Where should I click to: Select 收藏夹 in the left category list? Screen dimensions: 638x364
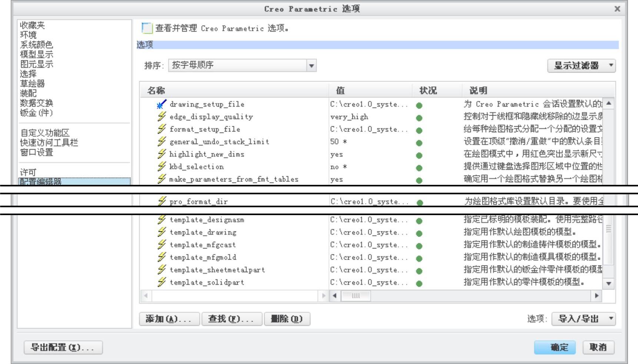point(32,25)
